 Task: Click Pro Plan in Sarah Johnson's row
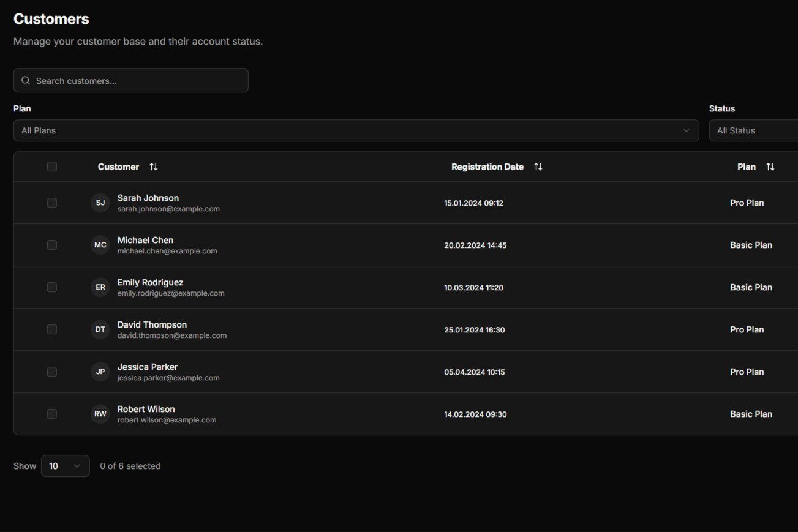point(747,203)
